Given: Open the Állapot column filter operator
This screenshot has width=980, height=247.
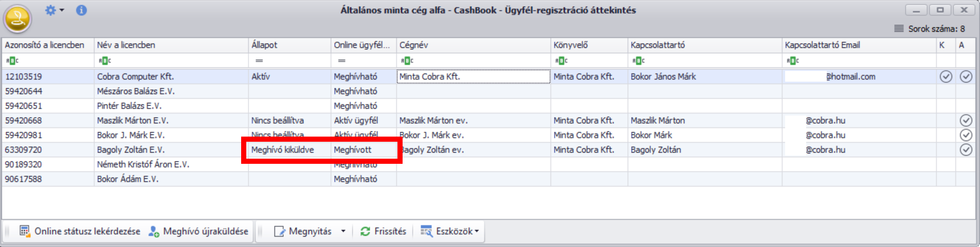Looking at the screenshot, I should point(259,61).
